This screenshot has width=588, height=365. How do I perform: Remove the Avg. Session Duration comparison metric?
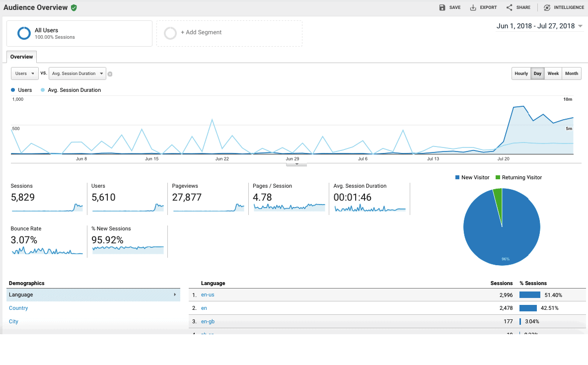(x=109, y=73)
